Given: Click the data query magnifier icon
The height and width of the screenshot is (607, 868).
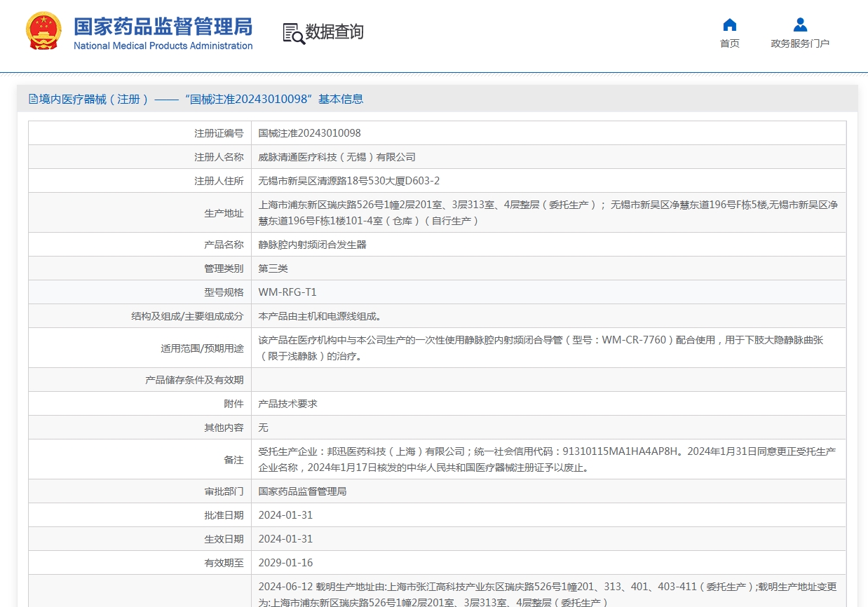Looking at the screenshot, I should 294,33.
